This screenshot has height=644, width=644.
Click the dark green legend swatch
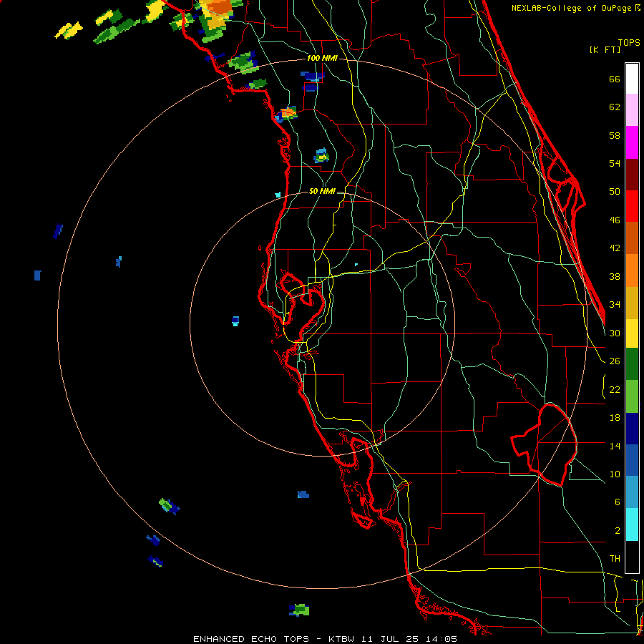tap(632, 364)
